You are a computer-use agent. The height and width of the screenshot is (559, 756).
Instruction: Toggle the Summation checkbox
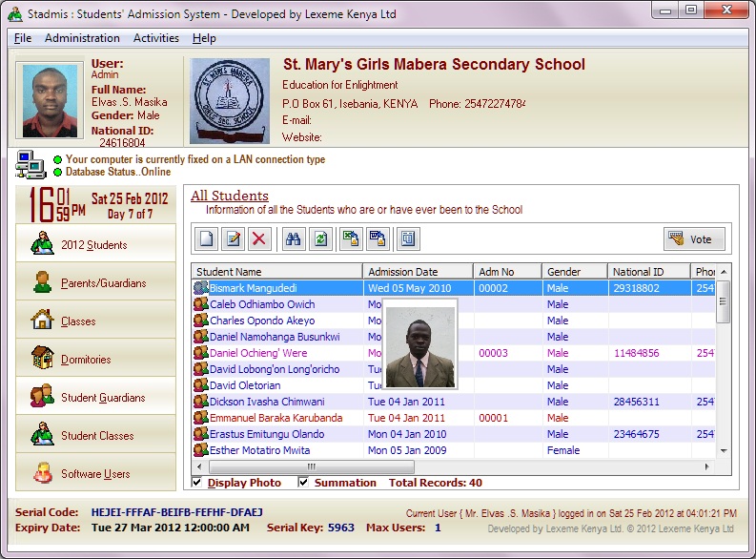(x=303, y=483)
